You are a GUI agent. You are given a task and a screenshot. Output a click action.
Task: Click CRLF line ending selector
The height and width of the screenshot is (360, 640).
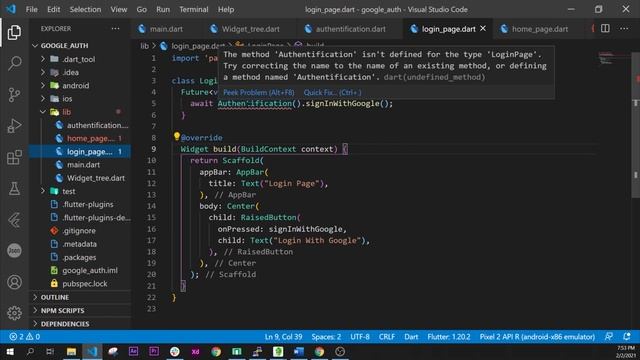387,337
